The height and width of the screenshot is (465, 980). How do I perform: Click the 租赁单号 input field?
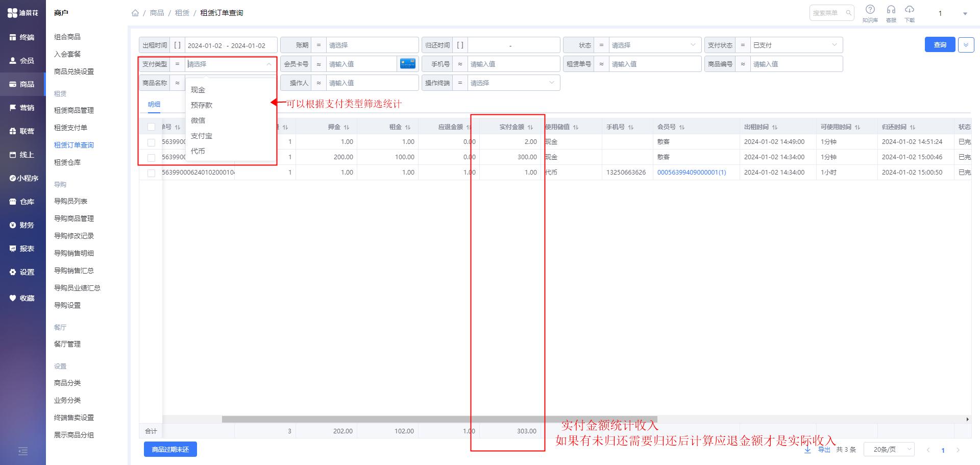coord(655,64)
